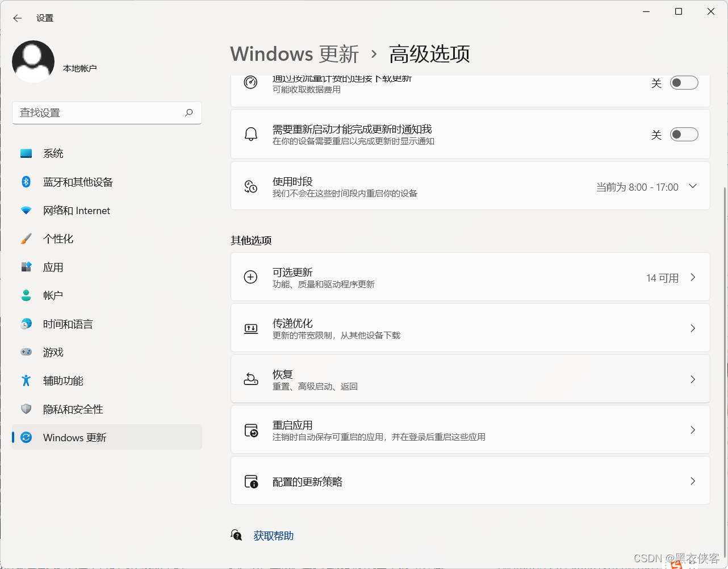Image resolution: width=728 pixels, height=569 pixels.
Task: Go to 网络和 Internet category
Action: coord(107,210)
